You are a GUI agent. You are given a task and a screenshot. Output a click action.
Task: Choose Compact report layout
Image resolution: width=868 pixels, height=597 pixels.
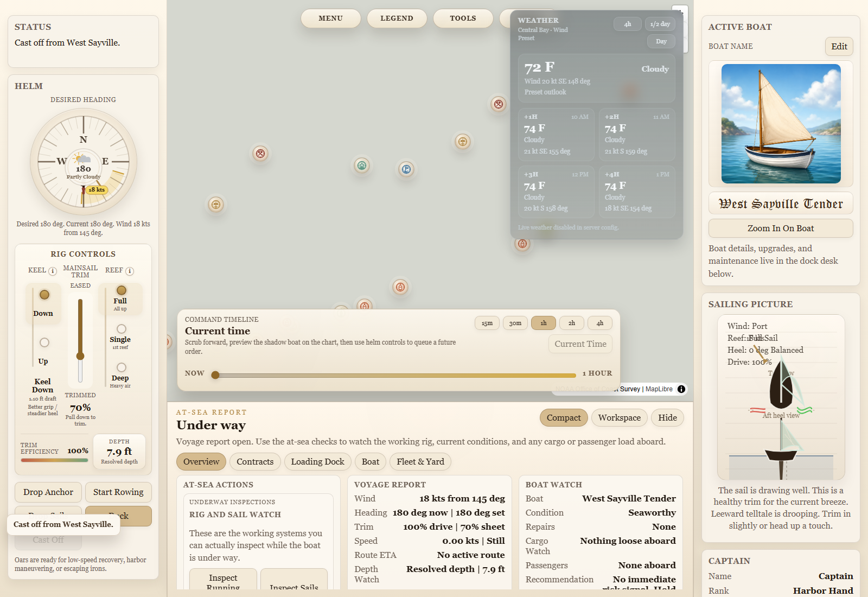(x=564, y=418)
